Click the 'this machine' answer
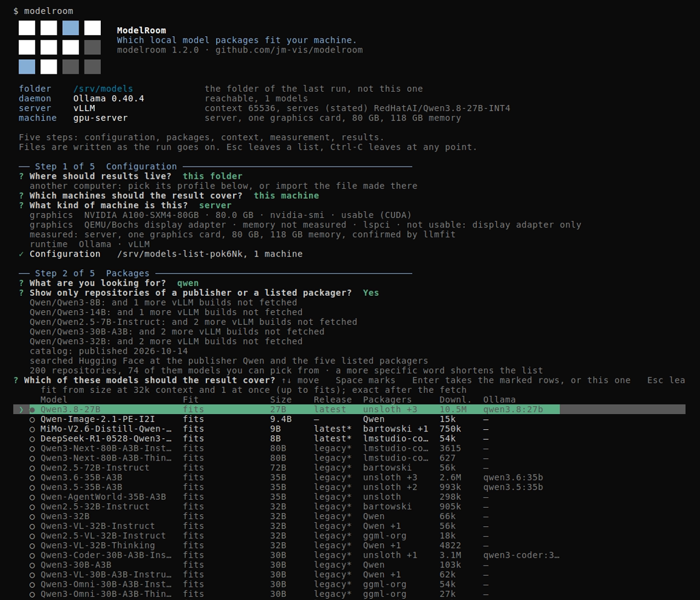The width and height of the screenshot is (700, 600). point(286,196)
